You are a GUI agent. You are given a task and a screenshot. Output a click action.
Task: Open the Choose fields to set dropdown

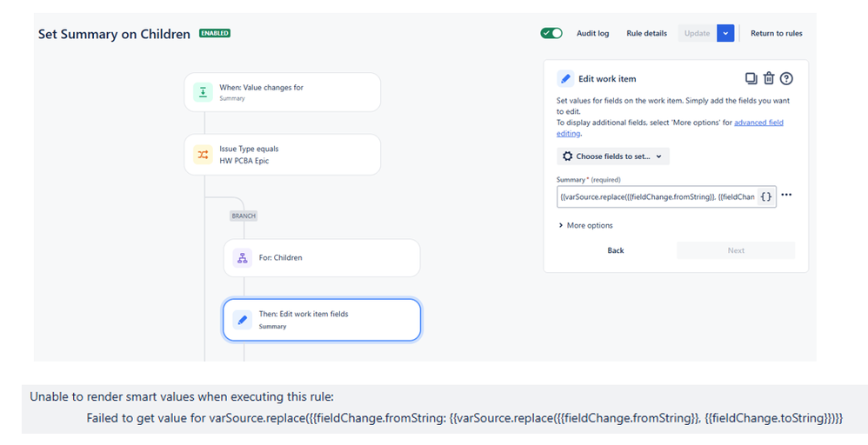point(613,156)
